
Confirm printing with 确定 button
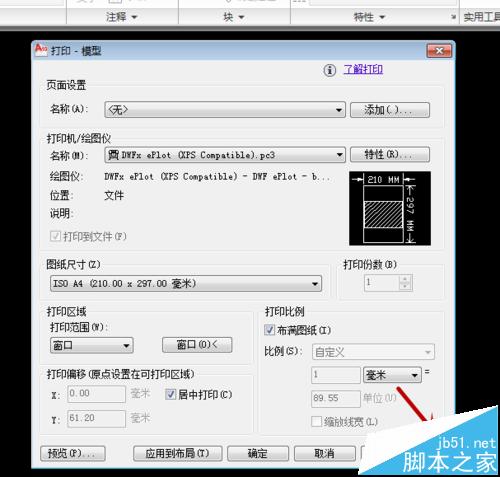point(258,453)
